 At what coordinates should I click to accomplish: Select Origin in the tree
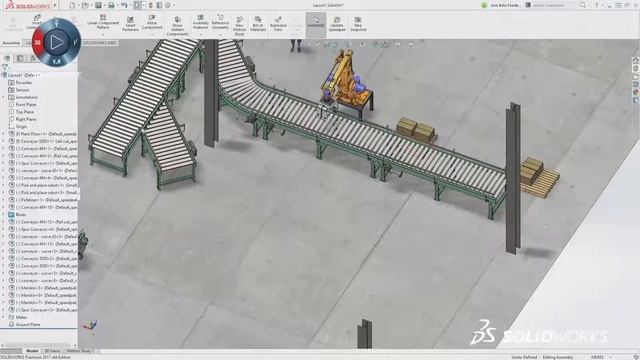(21, 127)
